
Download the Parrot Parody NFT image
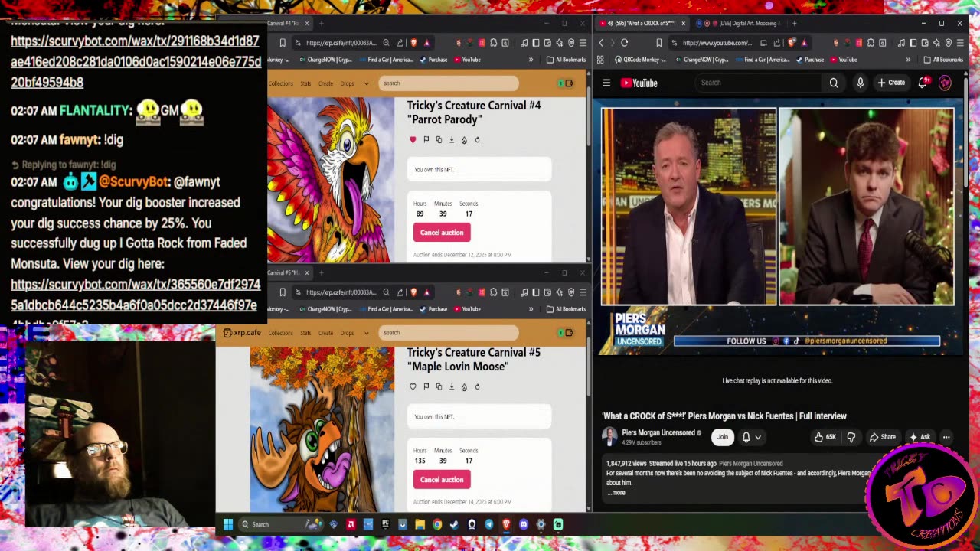(x=451, y=140)
